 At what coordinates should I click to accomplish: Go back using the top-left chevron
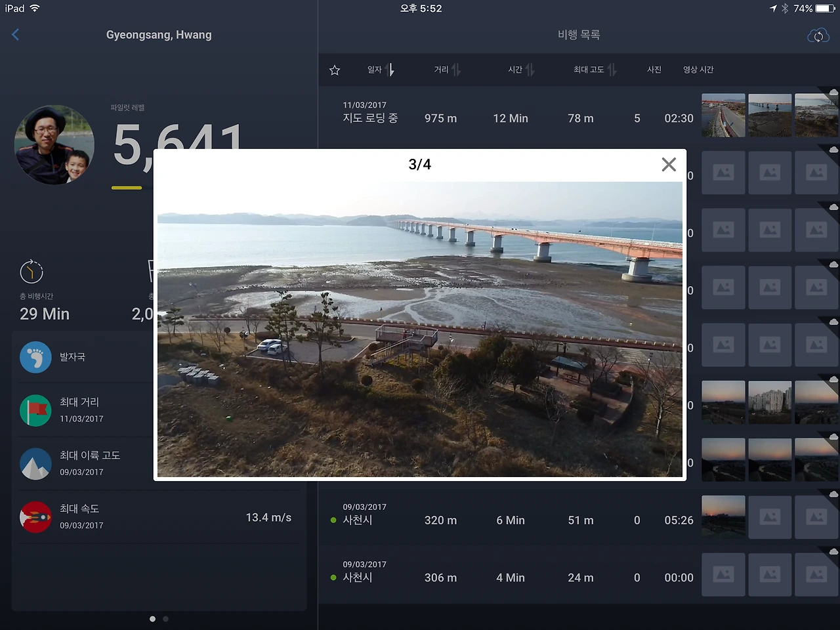tap(16, 35)
